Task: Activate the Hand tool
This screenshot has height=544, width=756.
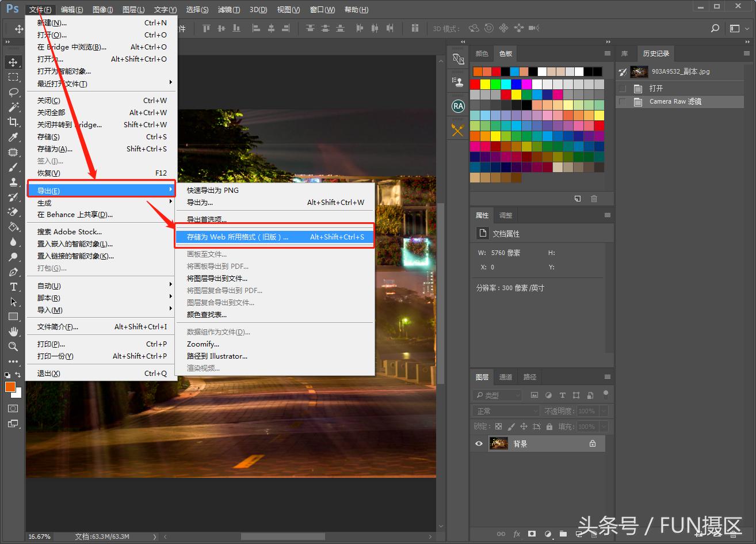Action: pos(13,332)
